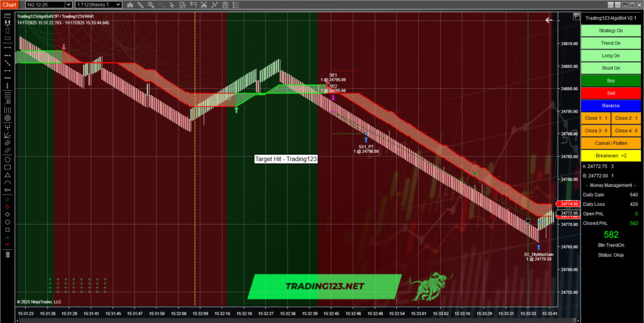
Task: Select the green arrow up marker tool
Action: coord(7,200)
